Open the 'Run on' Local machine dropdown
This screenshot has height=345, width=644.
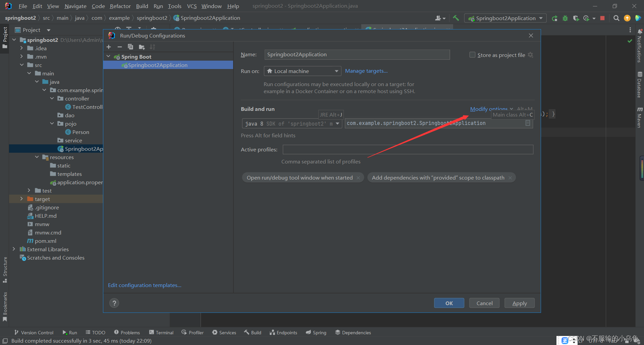pos(303,71)
